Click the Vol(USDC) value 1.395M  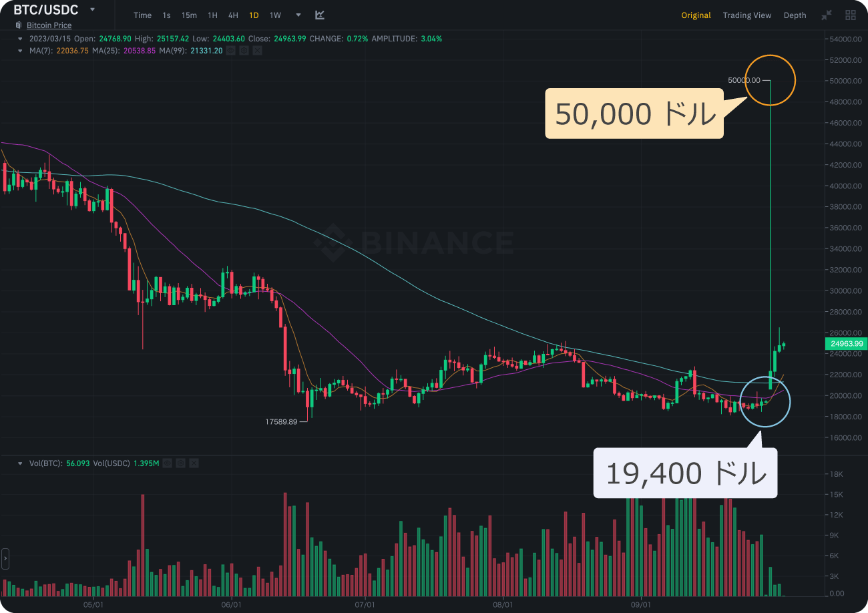(146, 463)
